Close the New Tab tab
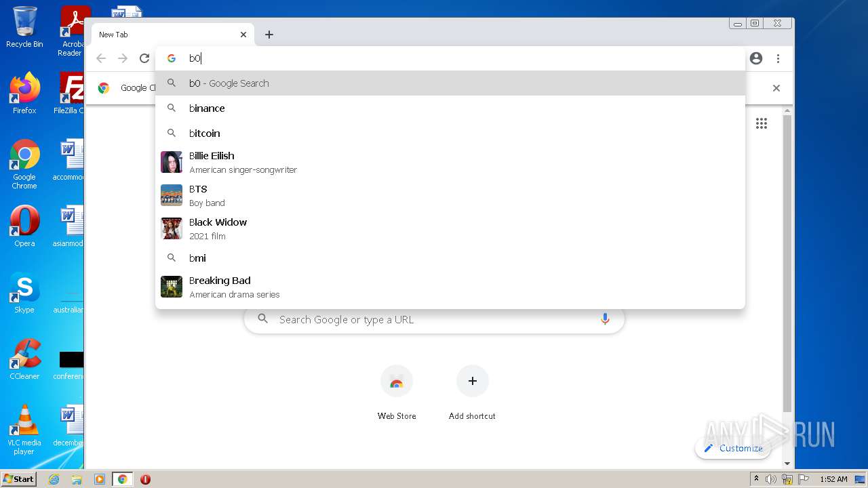 click(243, 35)
